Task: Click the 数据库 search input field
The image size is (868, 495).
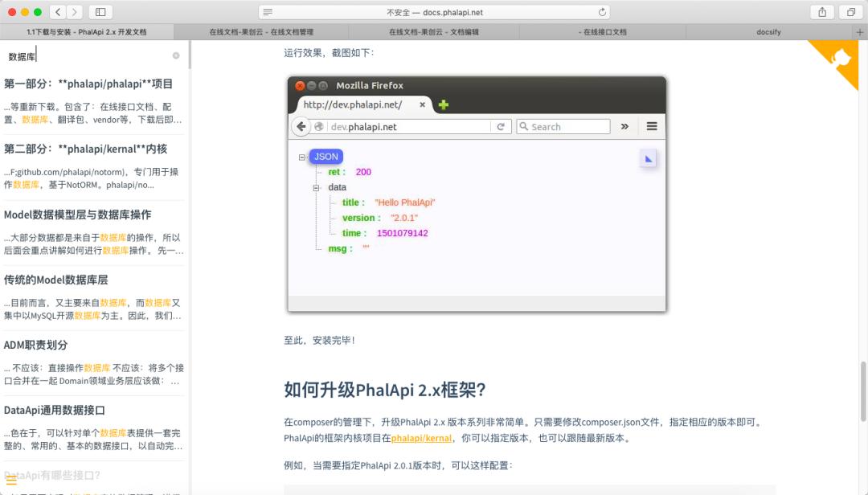Action: [x=80, y=56]
